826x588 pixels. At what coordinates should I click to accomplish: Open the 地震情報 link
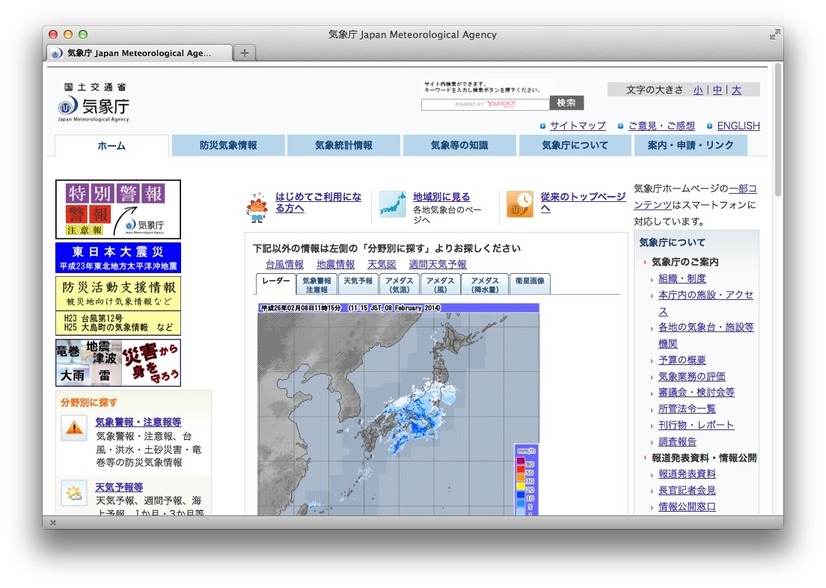pos(336,264)
